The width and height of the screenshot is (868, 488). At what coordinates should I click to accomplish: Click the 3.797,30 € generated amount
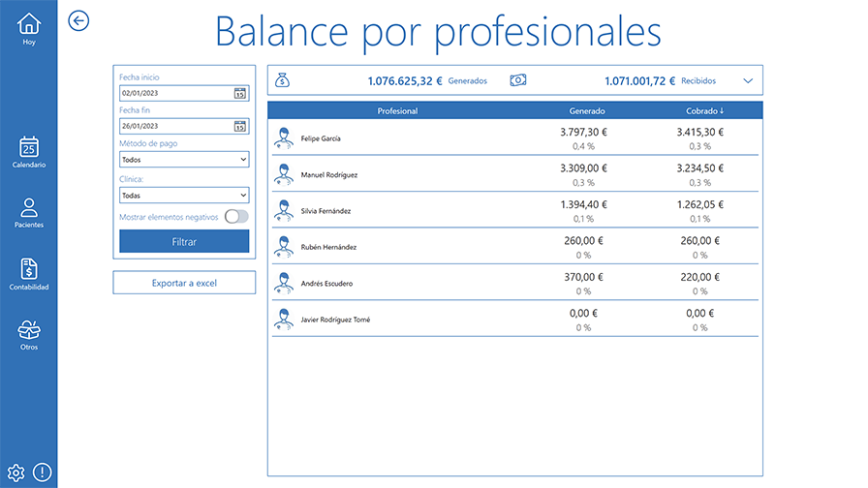583,133
